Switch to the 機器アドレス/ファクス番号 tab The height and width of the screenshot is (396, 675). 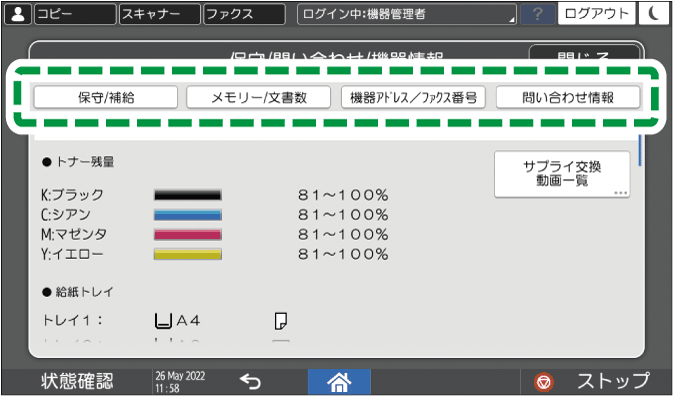413,97
